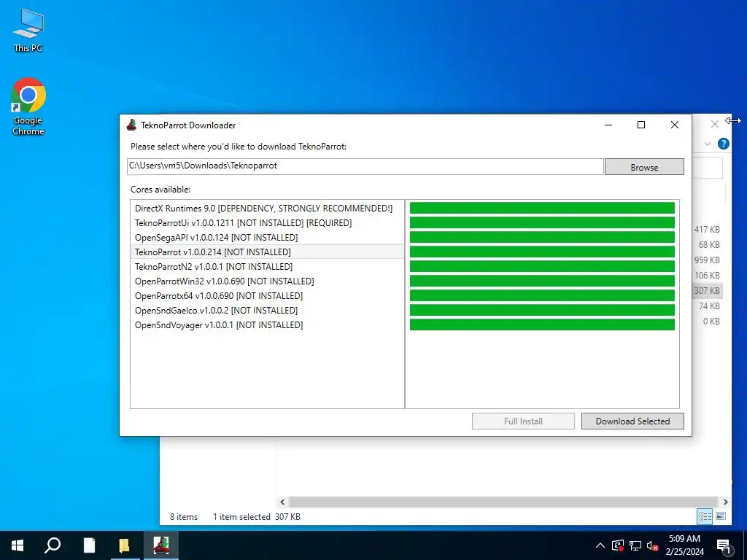Select OpenSndGaelco v1.0.0.2 core
Image resolution: width=747 pixels, height=560 pixels.
point(267,311)
